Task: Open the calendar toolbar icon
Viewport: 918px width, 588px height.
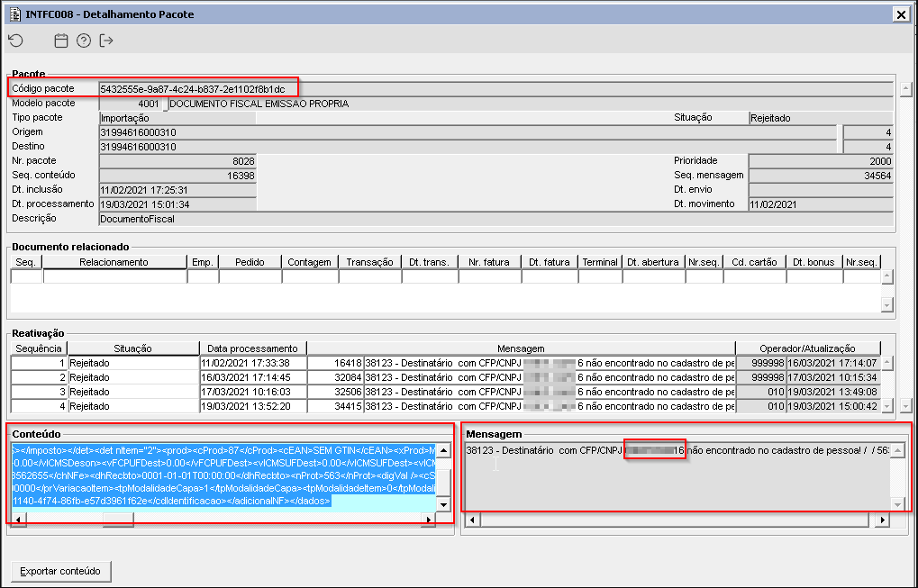Action: pyautogui.click(x=61, y=41)
